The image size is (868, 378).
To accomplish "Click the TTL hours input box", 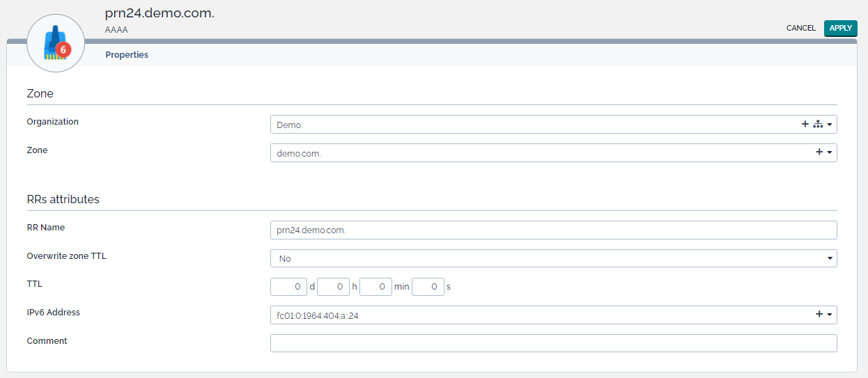I will click(333, 287).
